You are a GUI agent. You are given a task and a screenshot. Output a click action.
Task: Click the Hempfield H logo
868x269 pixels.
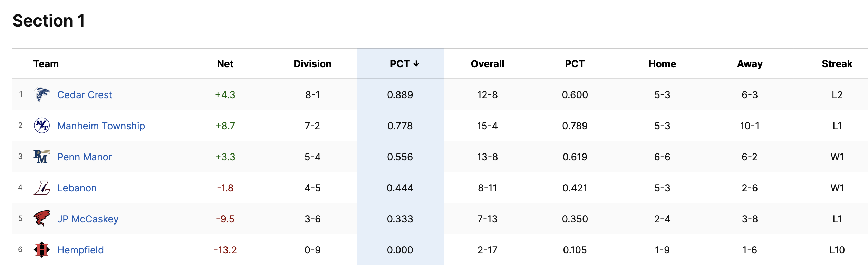42,250
